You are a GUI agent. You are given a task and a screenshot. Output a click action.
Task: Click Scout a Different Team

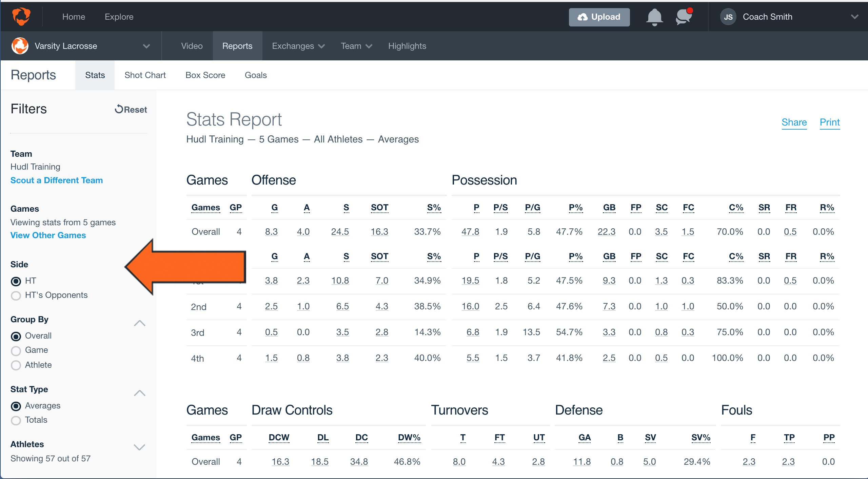tap(56, 180)
